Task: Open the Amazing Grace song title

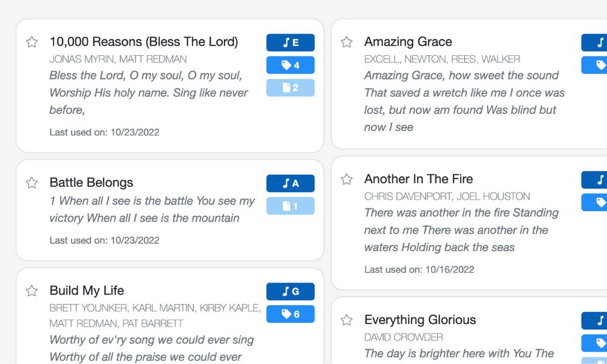Action: tap(408, 42)
